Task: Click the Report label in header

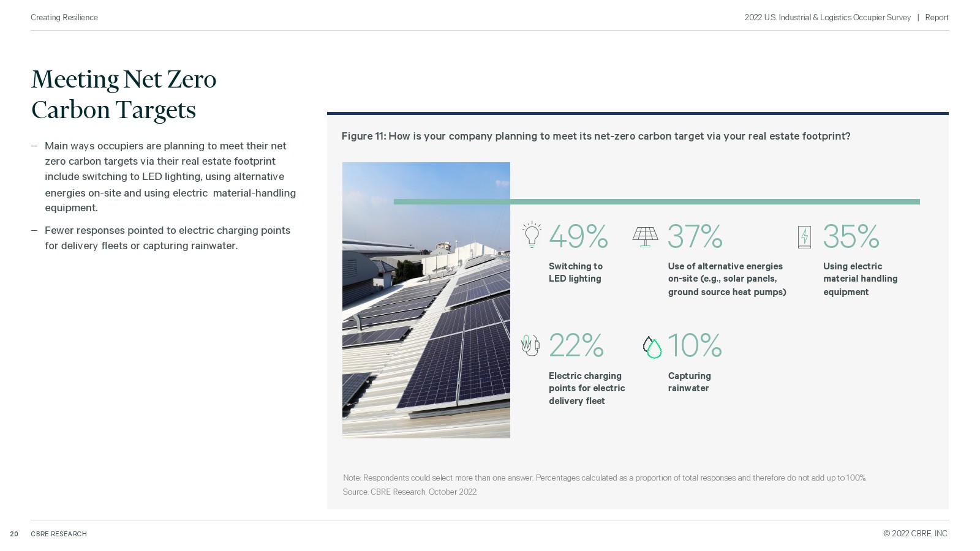Action: [937, 17]
